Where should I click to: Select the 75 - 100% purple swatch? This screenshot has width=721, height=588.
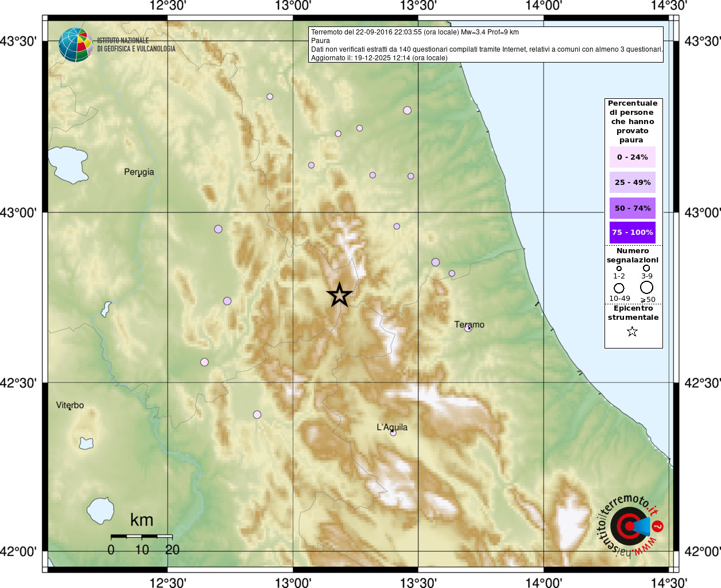click(x=632, y=233)
